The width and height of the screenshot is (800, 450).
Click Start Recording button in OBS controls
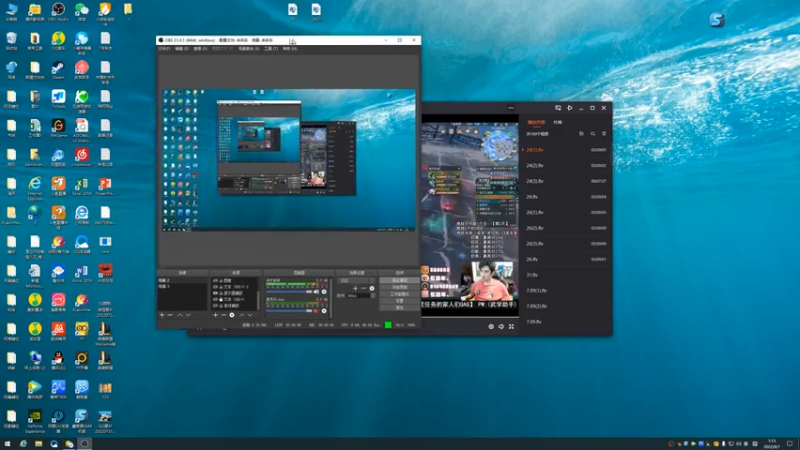click(x=400, y=287)
